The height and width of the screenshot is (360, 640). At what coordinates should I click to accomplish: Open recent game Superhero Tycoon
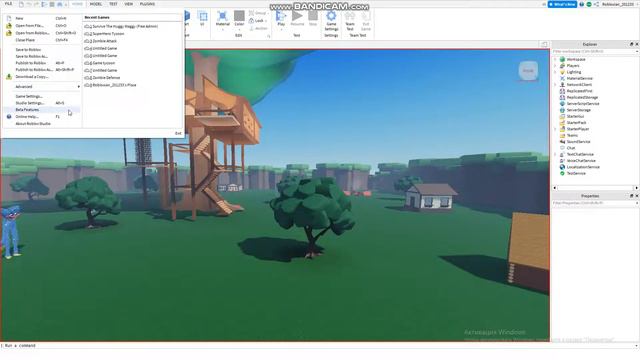point(108,34)
